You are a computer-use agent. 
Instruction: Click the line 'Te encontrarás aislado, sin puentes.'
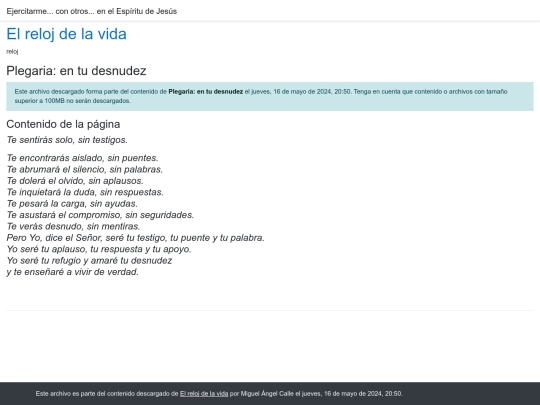82,158
